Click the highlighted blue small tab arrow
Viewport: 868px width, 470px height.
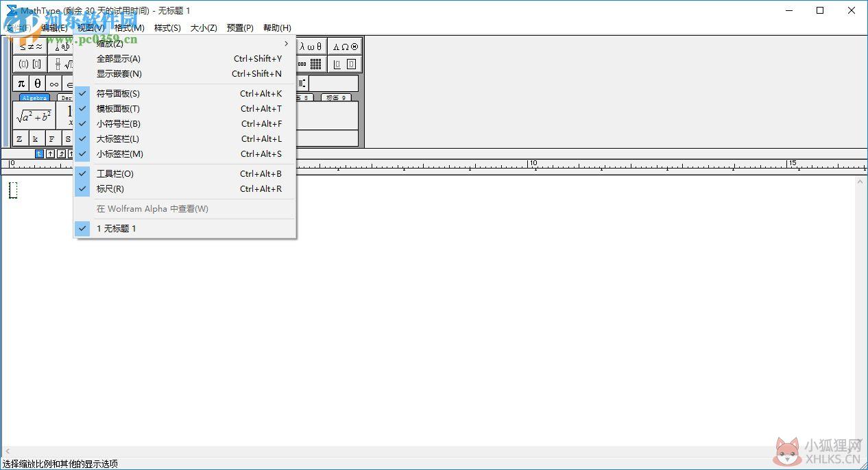coord(39,154)
